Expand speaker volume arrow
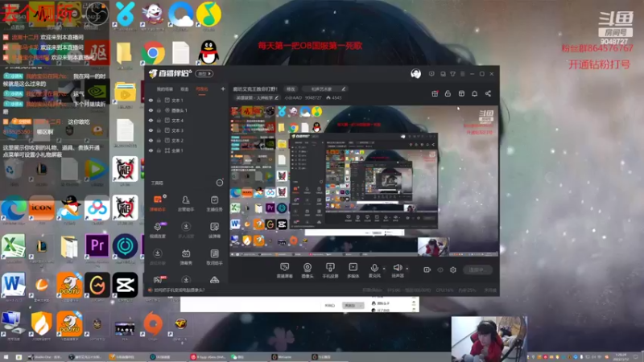 (407, 269)
